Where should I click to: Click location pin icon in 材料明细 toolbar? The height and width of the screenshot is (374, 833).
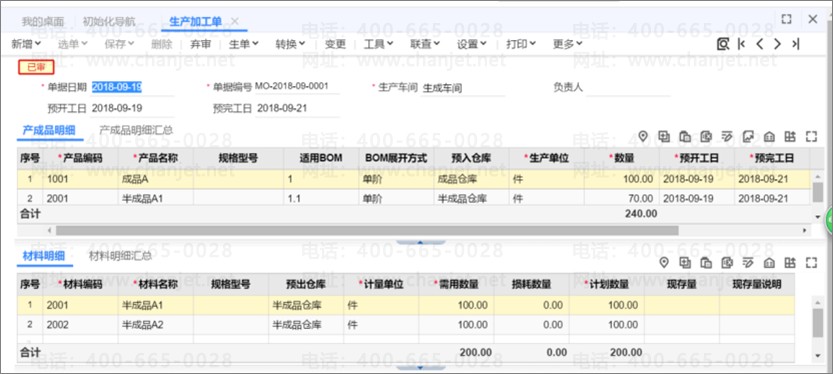[x=664, y=262]
